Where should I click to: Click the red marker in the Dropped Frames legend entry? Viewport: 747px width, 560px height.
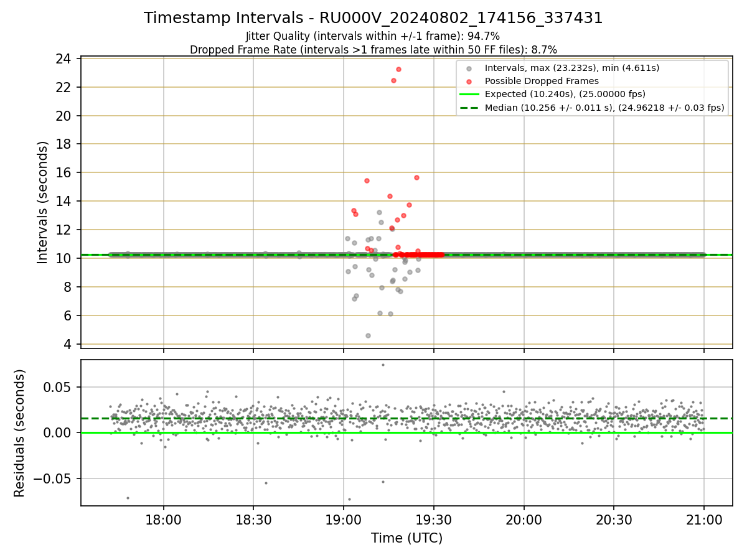[469, 82]
